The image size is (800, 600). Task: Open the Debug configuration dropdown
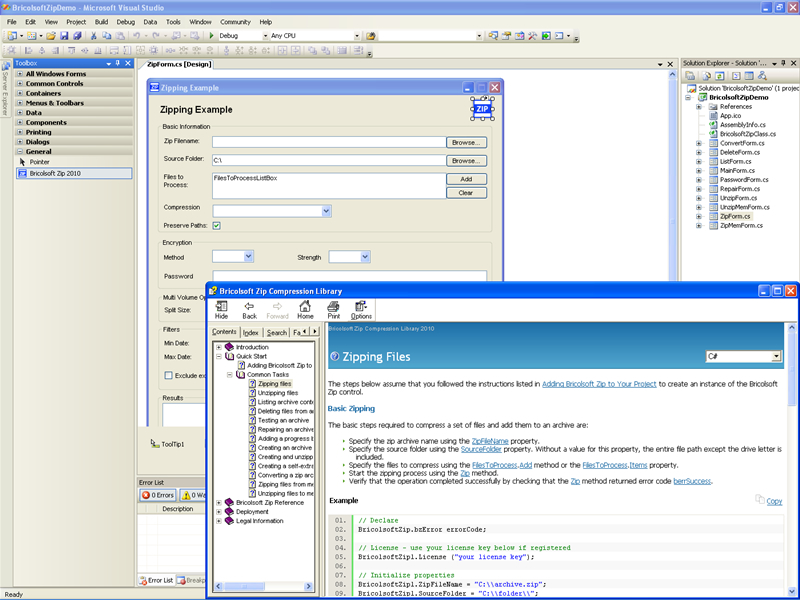265,36
